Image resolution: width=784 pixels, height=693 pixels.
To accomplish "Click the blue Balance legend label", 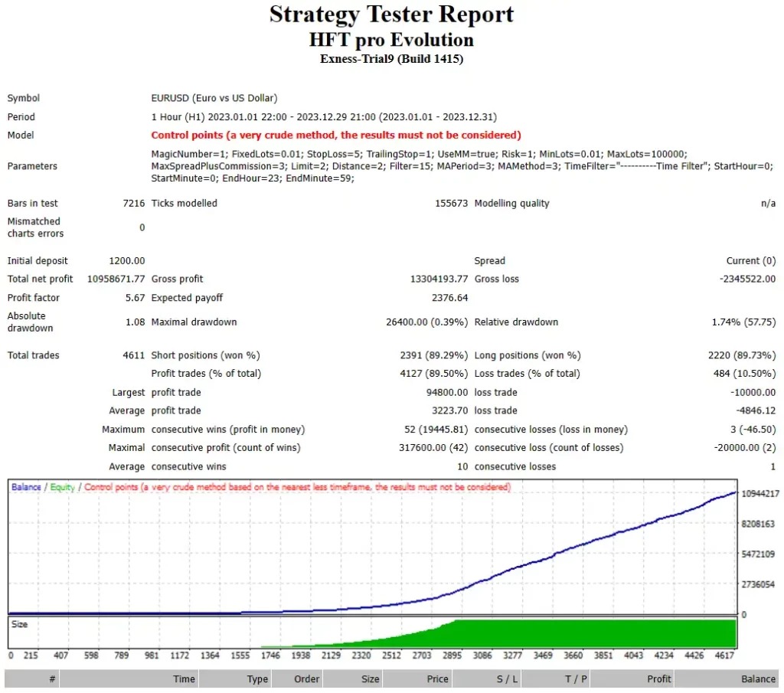I will [26, 487].
